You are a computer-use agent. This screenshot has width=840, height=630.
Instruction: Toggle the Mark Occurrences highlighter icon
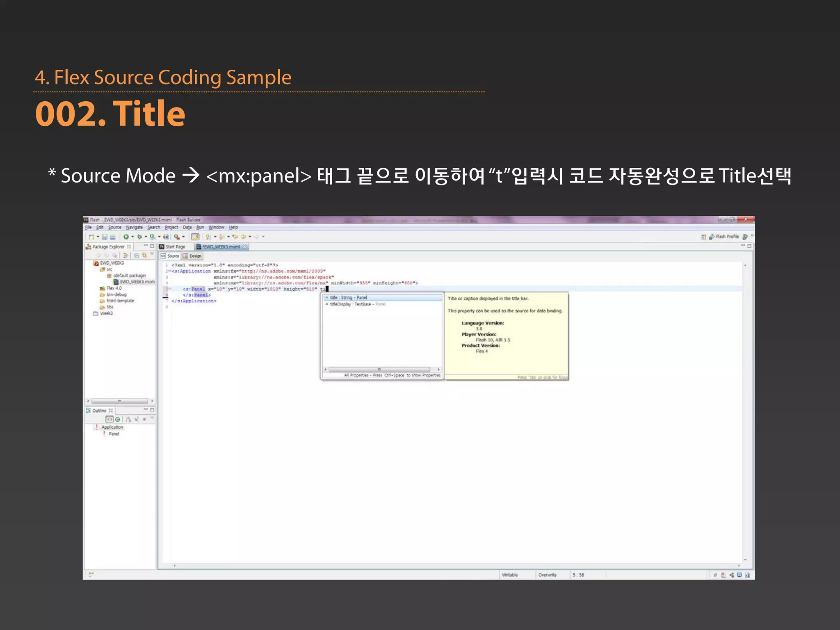click(x=195, y=237)
